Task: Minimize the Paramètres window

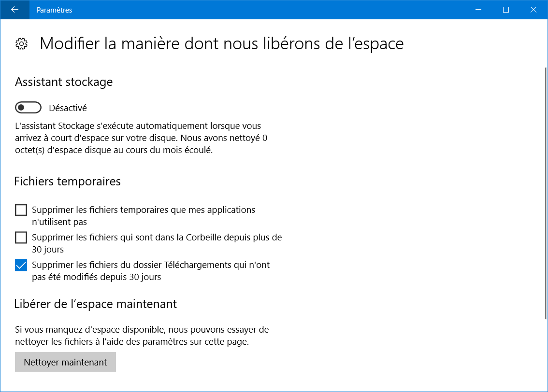Action: click(x=478, y=10)
